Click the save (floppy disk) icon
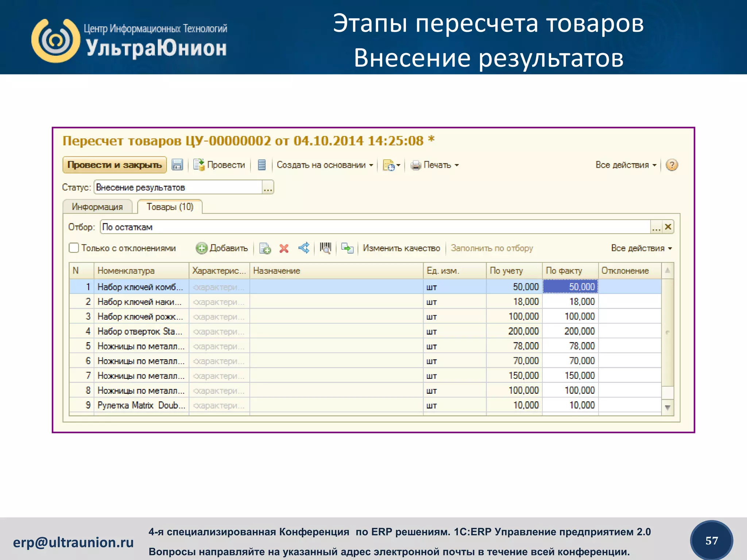Image resolution: width=747 pixels, height=560 pixels. click(177, 165)
